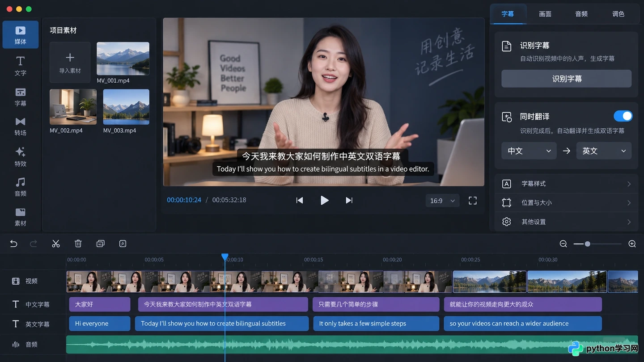Undo the last edit in the timeline toolbar
Viewport: 644px width, 362px height.
(14, 244)
